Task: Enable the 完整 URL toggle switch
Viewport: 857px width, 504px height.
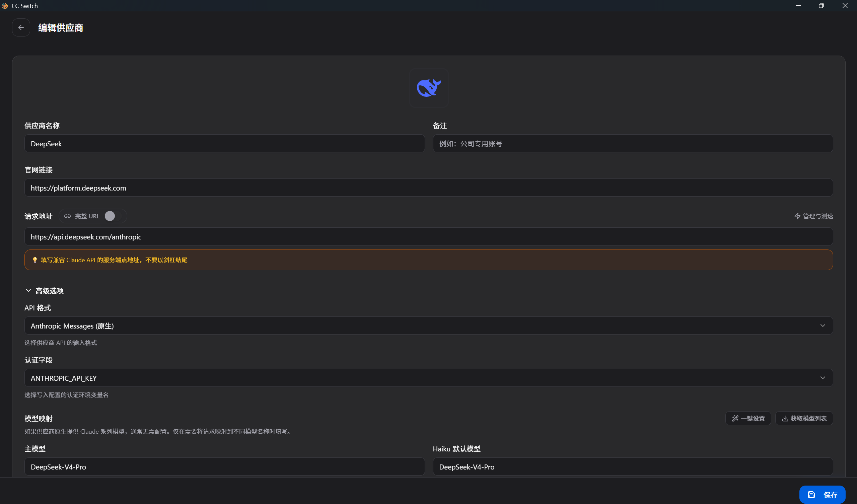Action: pos(113,216)
